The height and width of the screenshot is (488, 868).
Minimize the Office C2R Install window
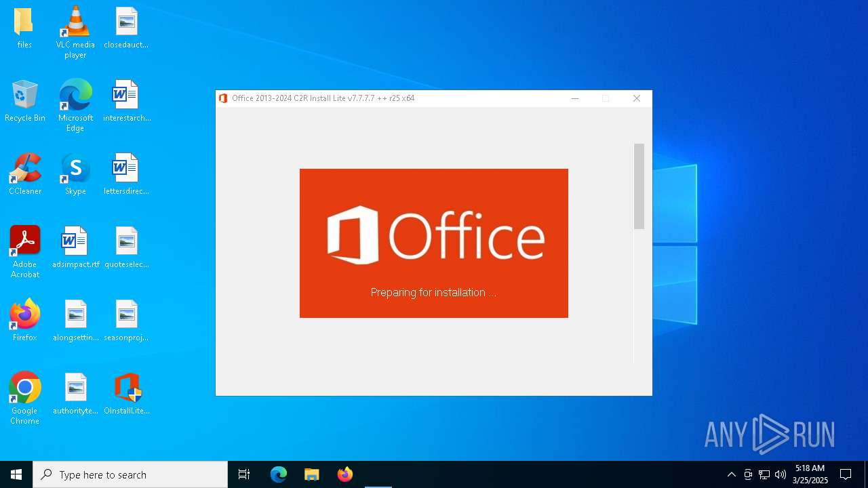pos(575,98)
